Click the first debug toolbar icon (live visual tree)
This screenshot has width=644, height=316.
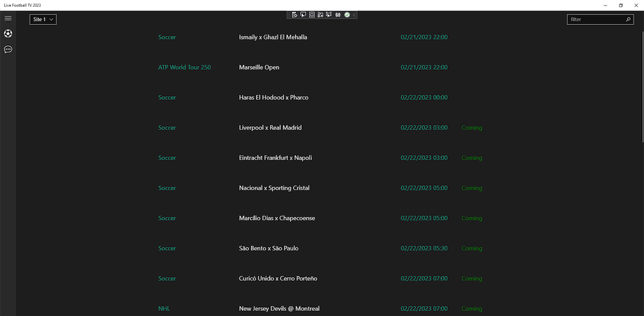pos(295,14)
